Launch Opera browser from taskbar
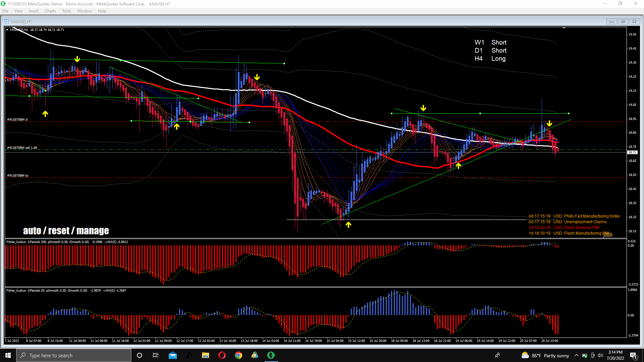644x362 pixels. [x=222, y=355]
